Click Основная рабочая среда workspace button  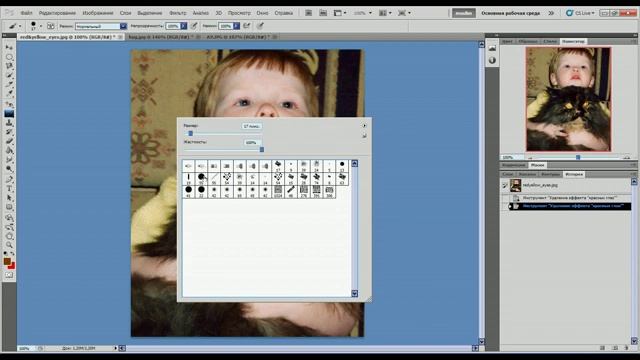pos(511,13)
